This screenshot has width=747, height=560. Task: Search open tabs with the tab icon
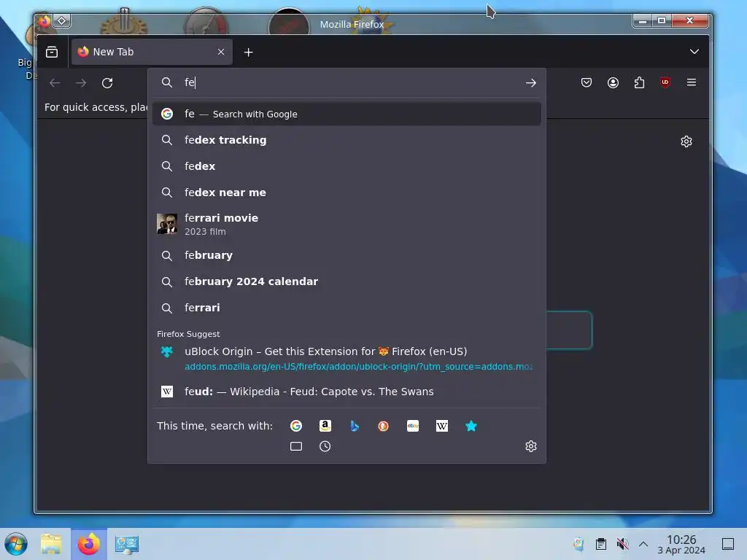coord(296,446)
